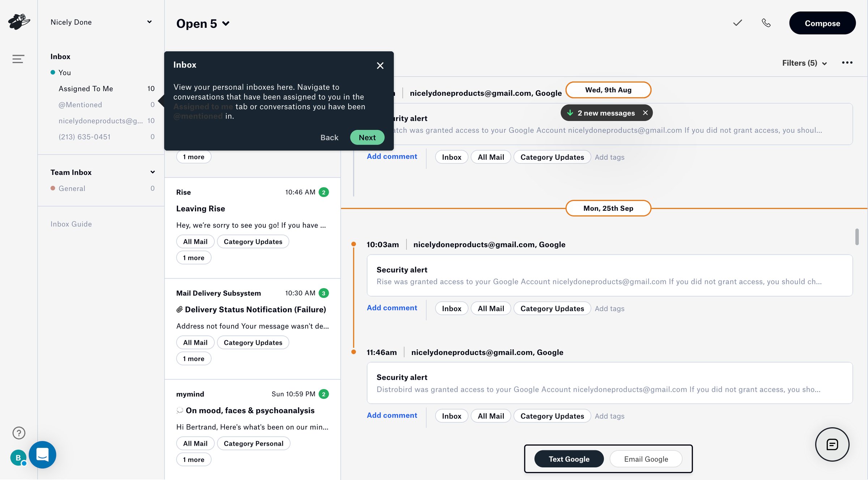The width and height of the screenshot is (868, 480).
Task: Click Rise unread count badge
Action: 324,192
